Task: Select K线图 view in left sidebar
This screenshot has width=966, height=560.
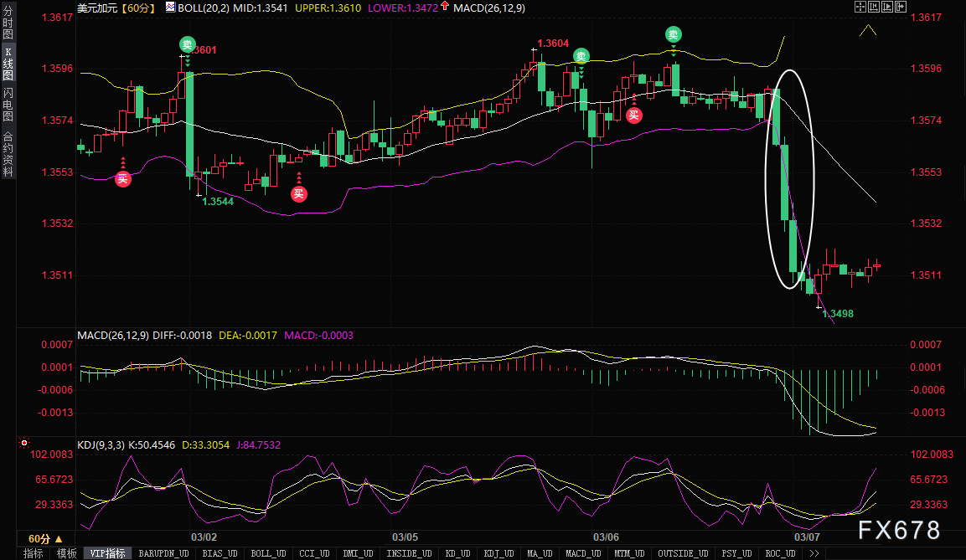Action: click(x=8, y=64)
